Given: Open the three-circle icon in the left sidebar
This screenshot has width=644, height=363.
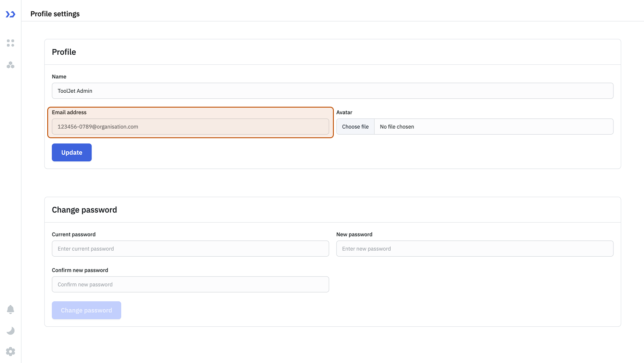Looking at the screenshot, I should [10, 65].
